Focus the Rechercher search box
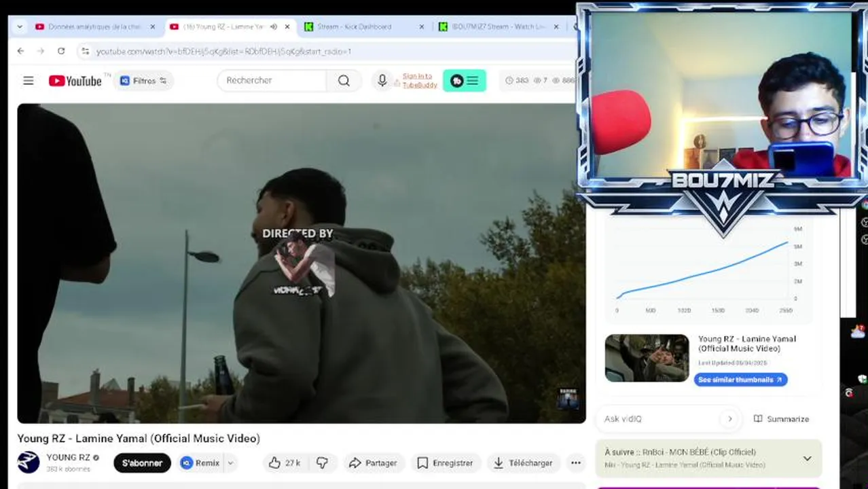The width and height of the screenshot is (868, 489). coord(272,80)
